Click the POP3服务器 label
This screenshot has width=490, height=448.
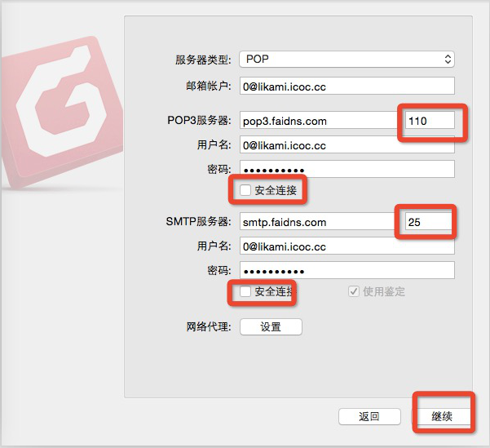point(199,120)
